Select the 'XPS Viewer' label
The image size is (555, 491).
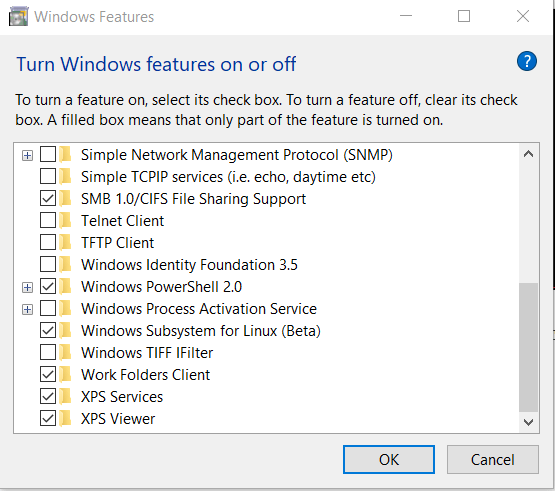click(118, 419)
